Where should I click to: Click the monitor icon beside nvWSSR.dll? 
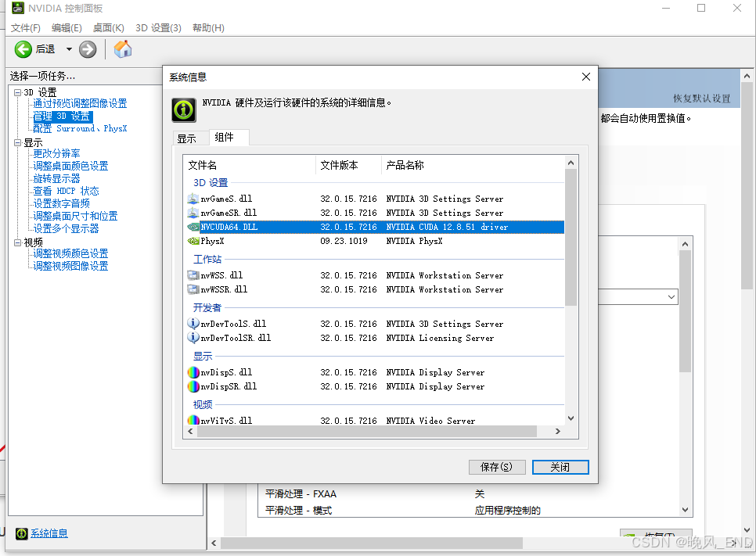[x=193, y=289]
